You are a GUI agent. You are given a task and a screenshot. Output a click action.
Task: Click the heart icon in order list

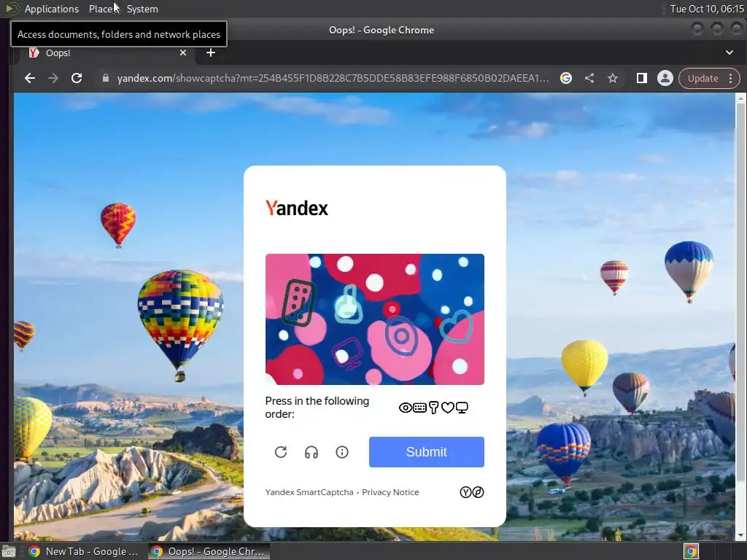447,408
